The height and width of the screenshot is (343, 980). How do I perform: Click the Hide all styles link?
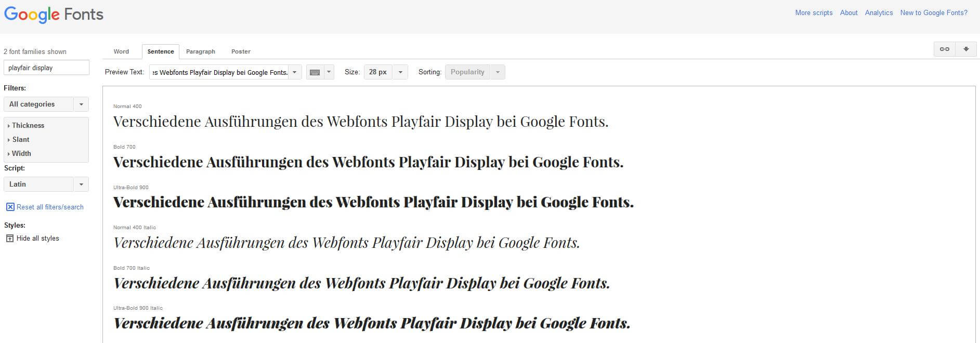(x=38, y=239)
